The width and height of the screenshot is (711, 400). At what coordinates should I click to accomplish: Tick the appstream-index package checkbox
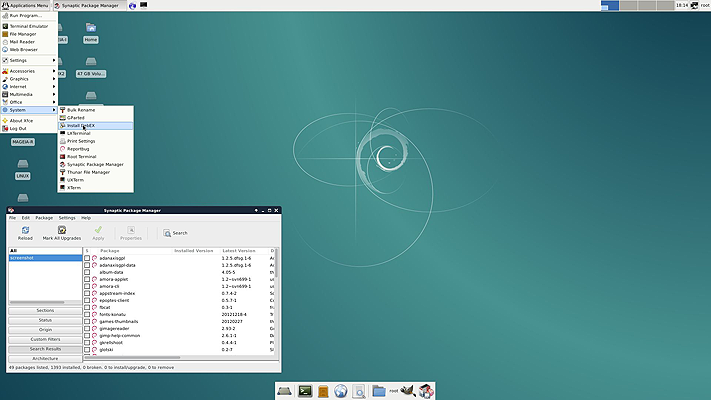(x=87, y=293)
